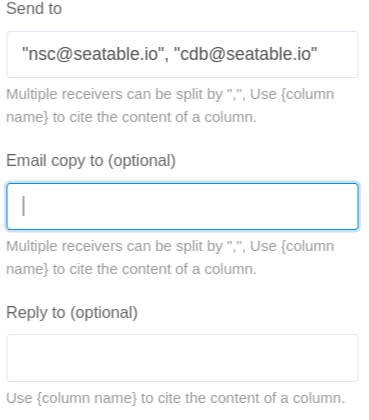Viewport: 369px width, 420px height.
Task: Click "(optional)" in the Email copy label
Action: [142, 161]
